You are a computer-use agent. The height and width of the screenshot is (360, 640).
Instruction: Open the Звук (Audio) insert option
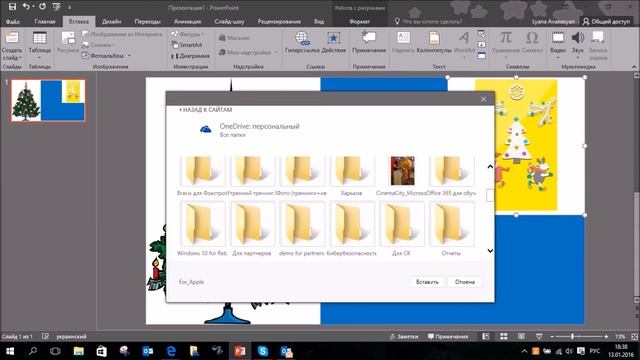pos(577,45)
